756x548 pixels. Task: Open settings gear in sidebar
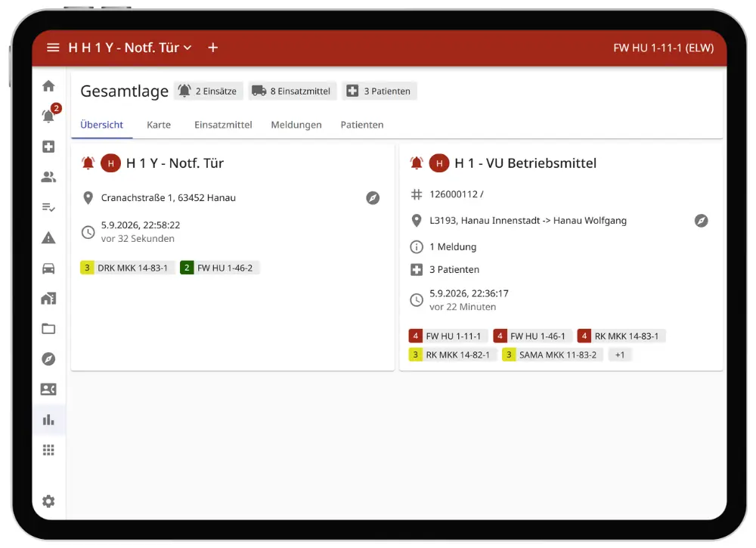click(48, 501)
